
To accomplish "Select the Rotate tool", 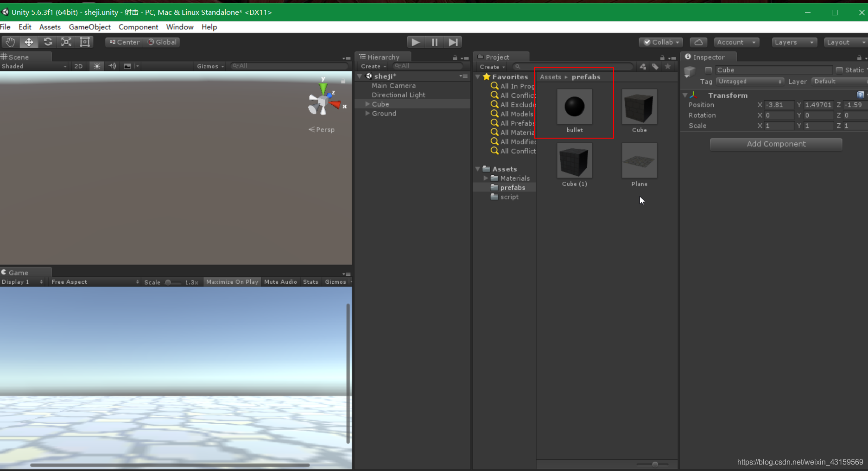I will pos(48,42).
